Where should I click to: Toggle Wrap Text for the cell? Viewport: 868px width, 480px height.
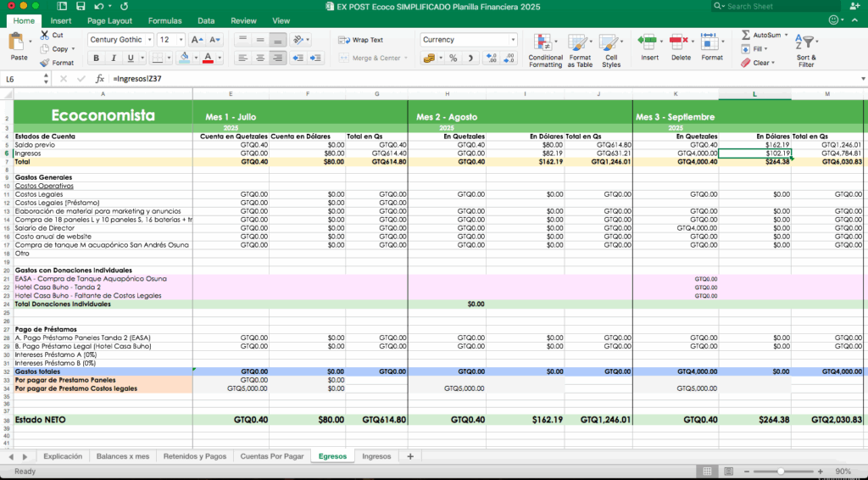pos(360,40)
